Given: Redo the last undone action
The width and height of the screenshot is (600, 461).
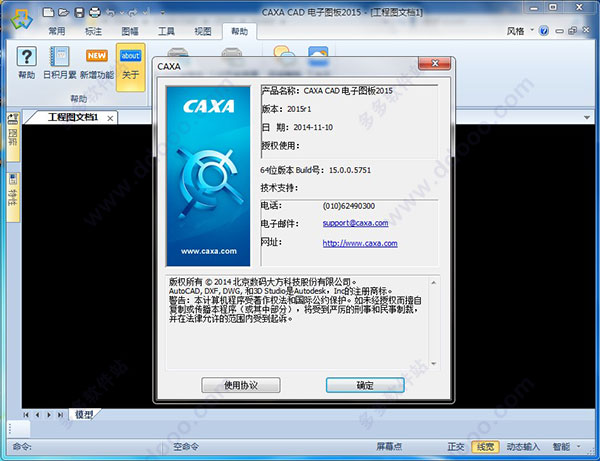Looking at the screenshot, I should point(132,13).
